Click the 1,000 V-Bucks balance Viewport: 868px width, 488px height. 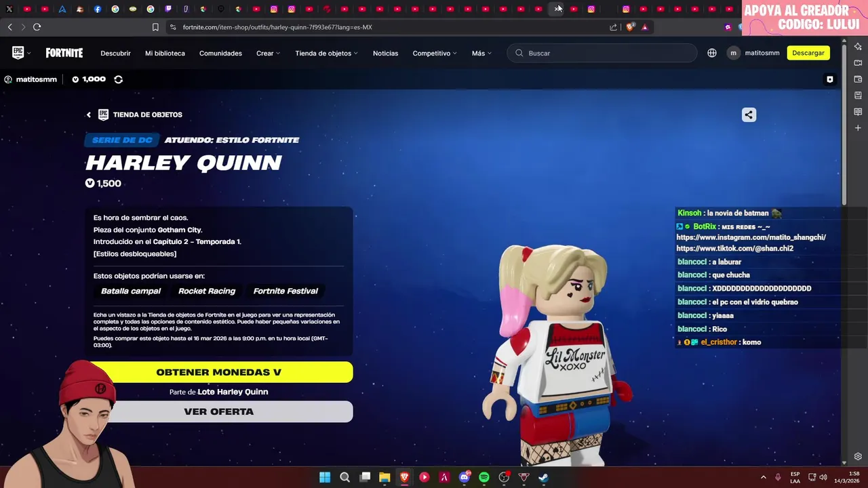[x=89, y=79]
